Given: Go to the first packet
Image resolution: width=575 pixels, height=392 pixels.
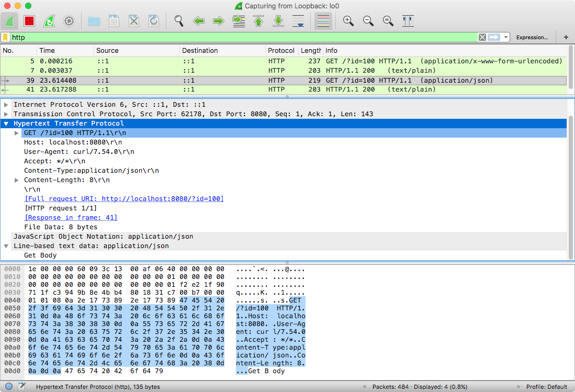Looking at the screenshot, I should (258, 21).
